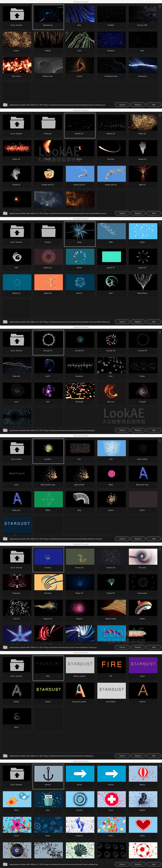Select the White flower preset
This screenshot has height=868, width=162.
143,282
